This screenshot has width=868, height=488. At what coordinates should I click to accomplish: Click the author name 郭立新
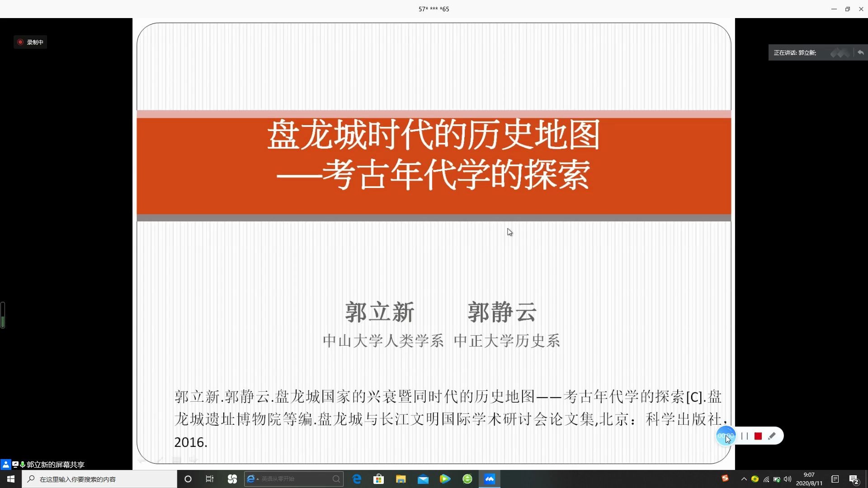(379, 312)
